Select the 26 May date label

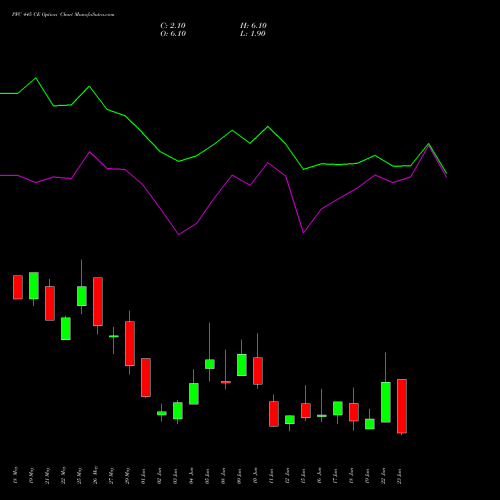[95, 475]
